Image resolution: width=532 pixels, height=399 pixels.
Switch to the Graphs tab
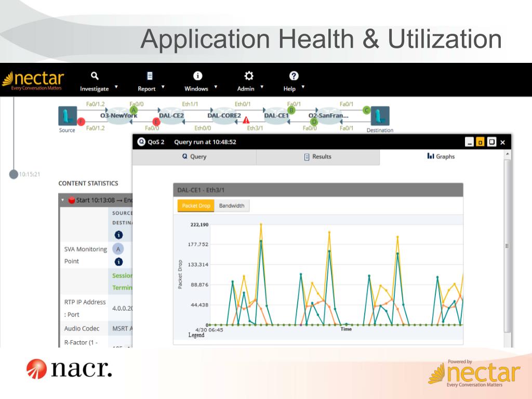click(x=441, y=156)
